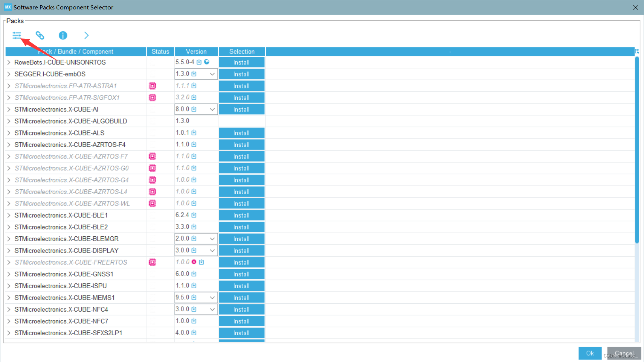Open the X-CUBE-DISPLAY version dropdown

[x=212, y=251]
